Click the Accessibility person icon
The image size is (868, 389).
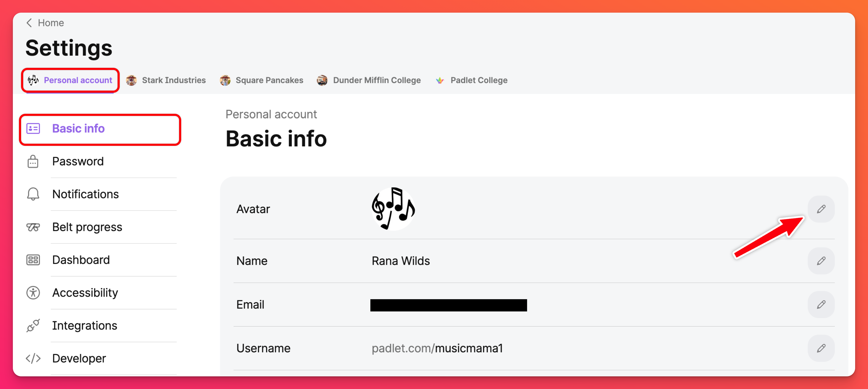33,292
